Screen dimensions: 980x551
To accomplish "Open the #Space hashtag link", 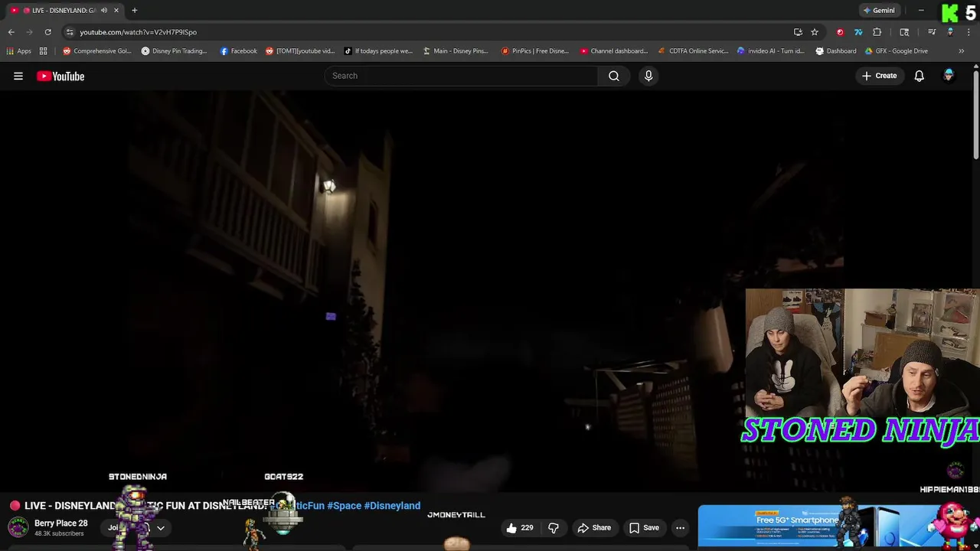I will pyautogui.click(x=344, y=505).
